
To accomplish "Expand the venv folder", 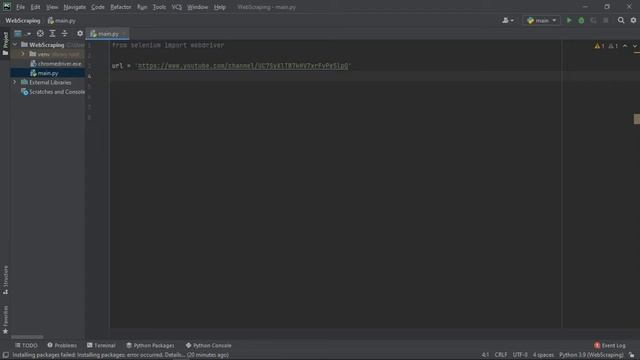I will click(x=23, y=54).
